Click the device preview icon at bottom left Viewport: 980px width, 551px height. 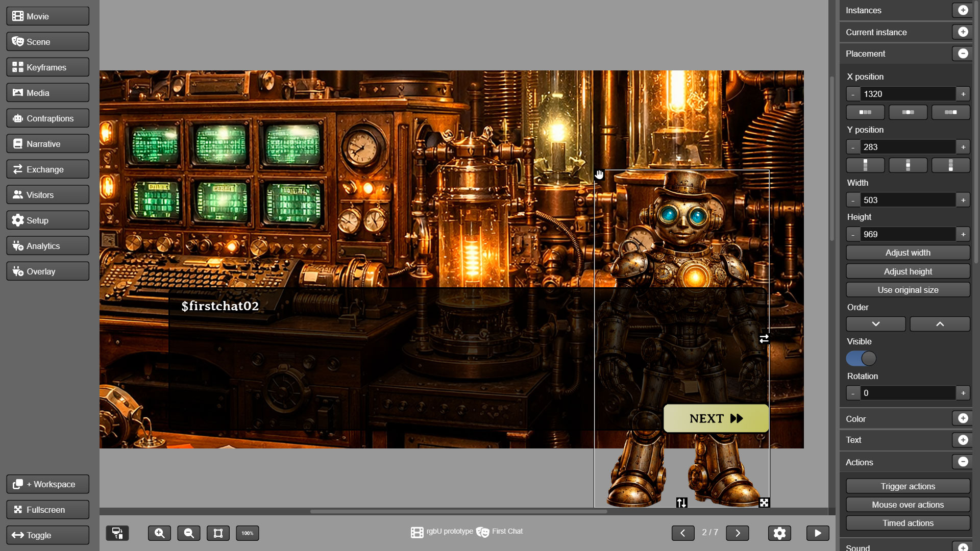tap(117, 533)
